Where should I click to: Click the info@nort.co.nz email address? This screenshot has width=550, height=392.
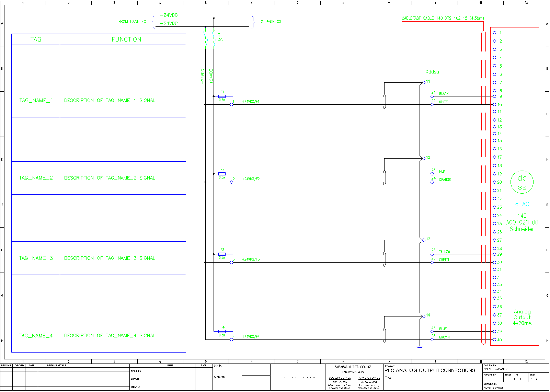353,372
